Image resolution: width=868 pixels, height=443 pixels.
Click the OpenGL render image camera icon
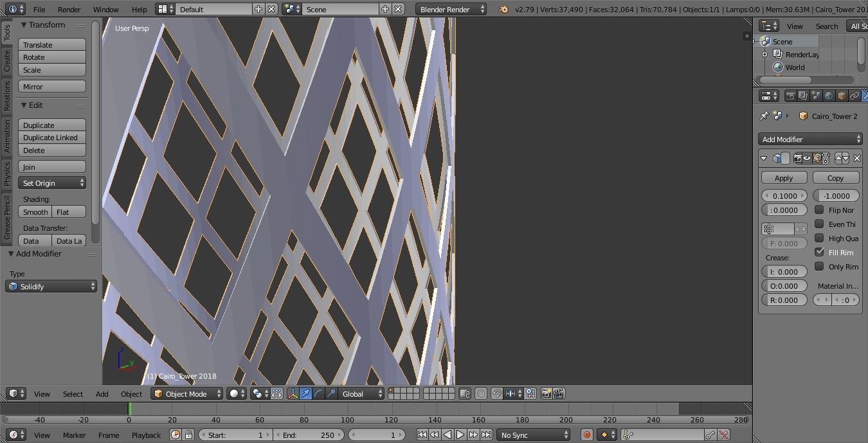pyautogui.click(x=546, y=393)
